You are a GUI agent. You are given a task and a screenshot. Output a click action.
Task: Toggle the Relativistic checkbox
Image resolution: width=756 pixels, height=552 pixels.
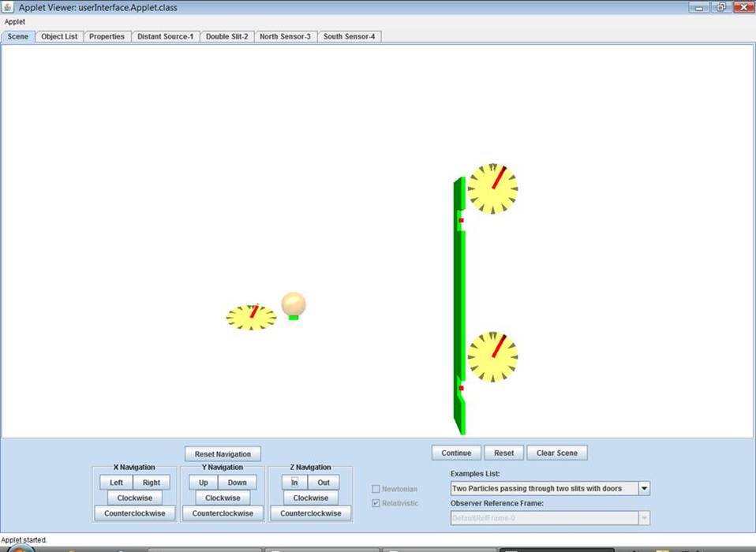376,503
